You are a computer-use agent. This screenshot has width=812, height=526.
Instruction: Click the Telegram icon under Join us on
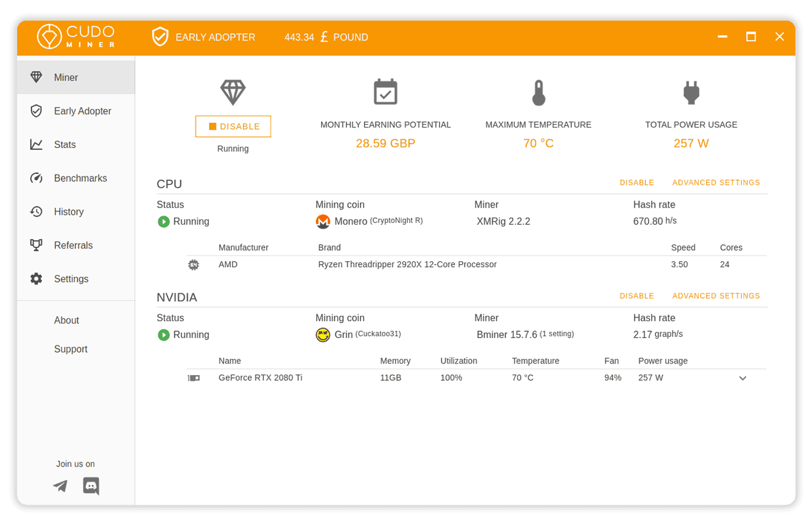point(59,485)
